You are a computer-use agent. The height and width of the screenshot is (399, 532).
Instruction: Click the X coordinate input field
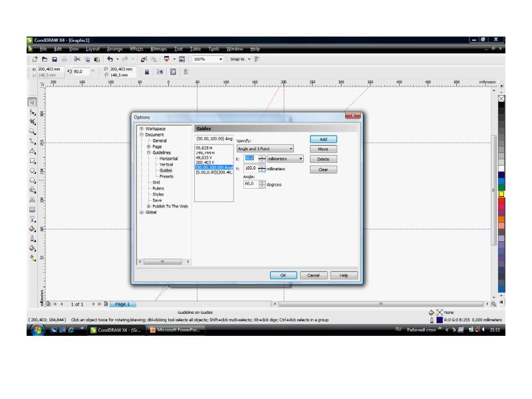(251, 158)
